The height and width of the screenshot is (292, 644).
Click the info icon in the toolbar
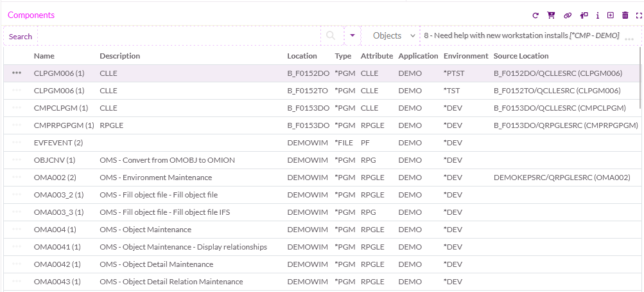(x=598, y=15)
